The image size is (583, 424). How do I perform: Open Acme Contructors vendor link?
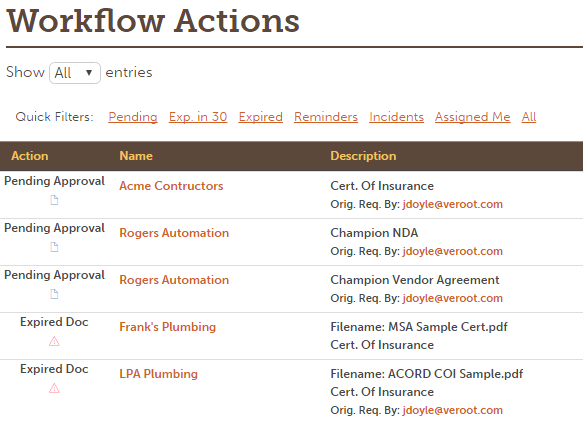(171, 186)
